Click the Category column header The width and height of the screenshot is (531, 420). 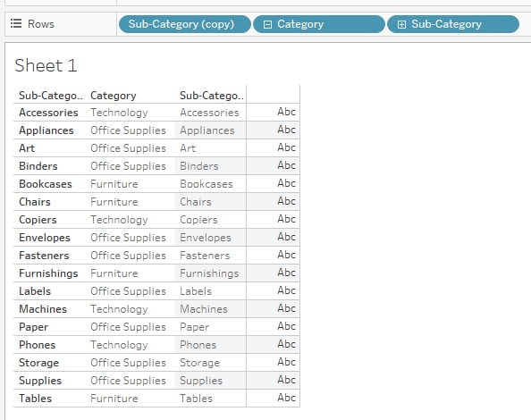click(x=114, y=96)
